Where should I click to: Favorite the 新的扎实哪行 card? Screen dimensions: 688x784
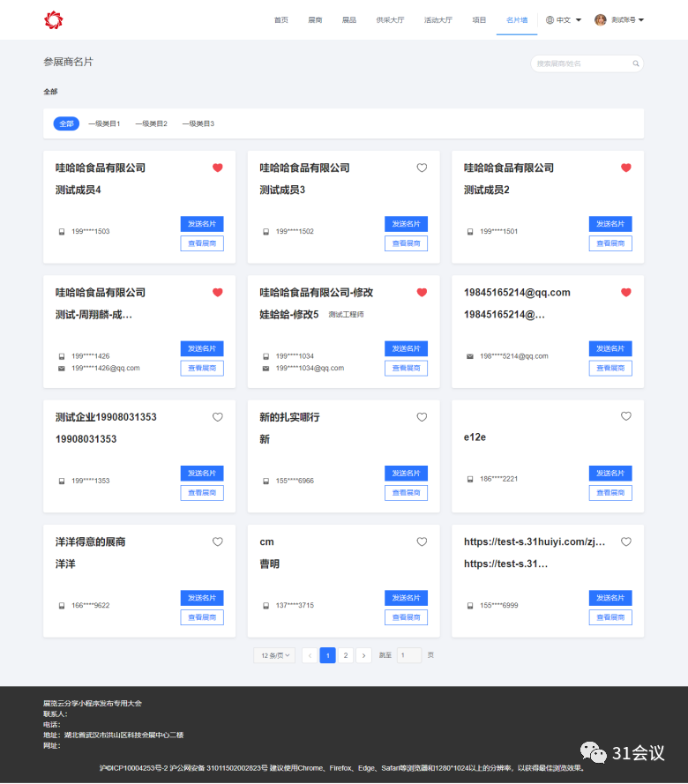422,417
